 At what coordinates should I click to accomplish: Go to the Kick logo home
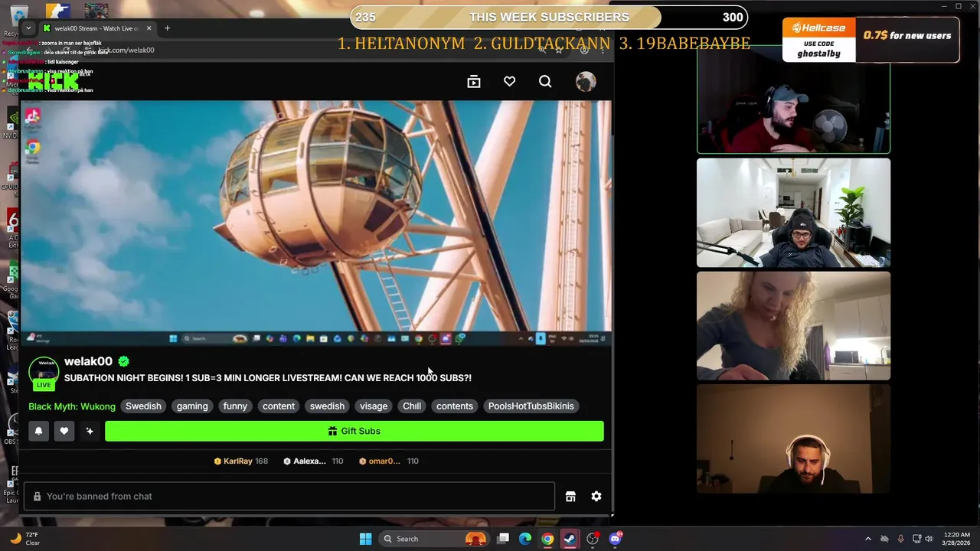(54, 82)
